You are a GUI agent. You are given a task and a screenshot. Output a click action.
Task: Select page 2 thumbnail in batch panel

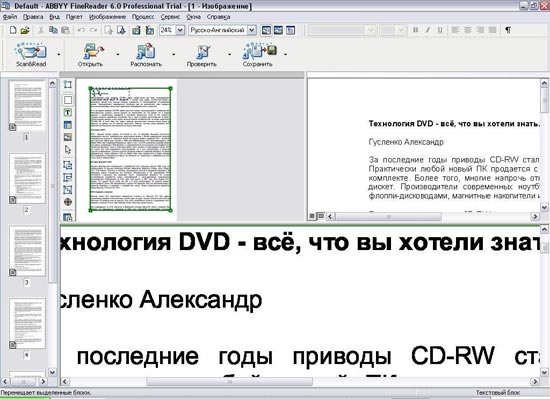click(27, 178)
